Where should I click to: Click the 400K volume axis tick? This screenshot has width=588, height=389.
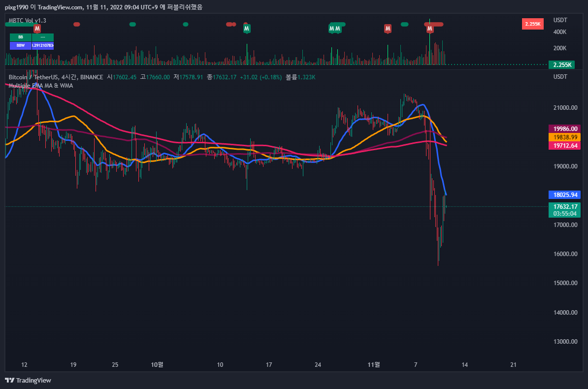pos(560,32)
